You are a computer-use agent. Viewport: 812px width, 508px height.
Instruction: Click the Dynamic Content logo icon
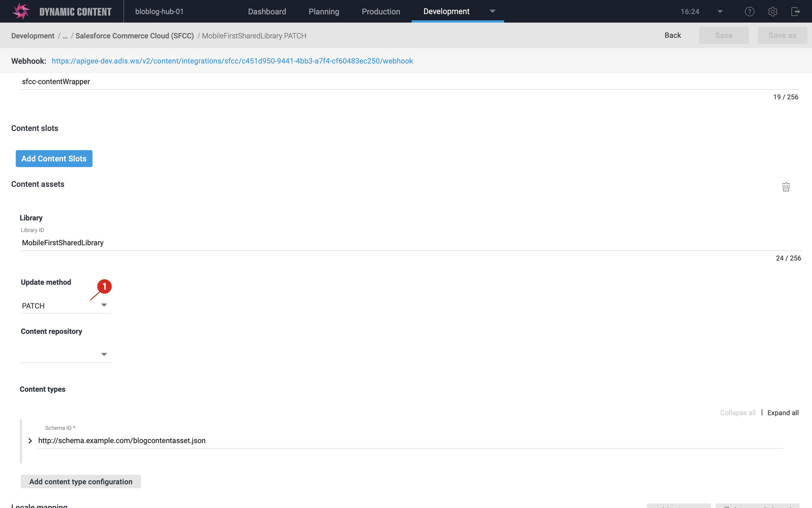21,11
